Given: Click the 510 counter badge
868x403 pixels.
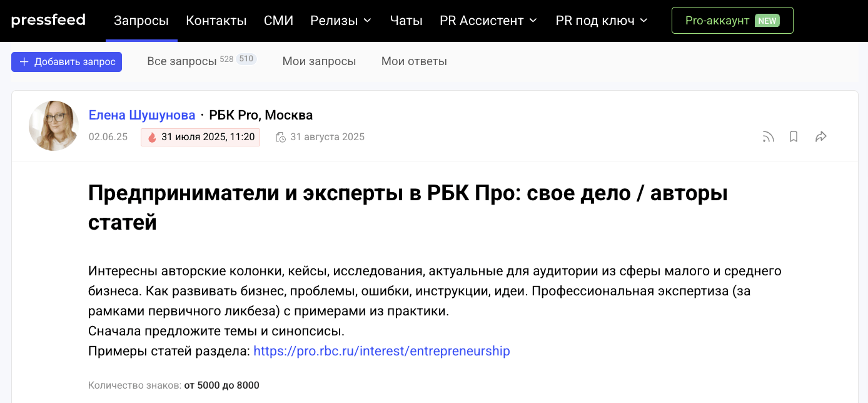Looking at the screenshot, I should [x=246, y=59].
